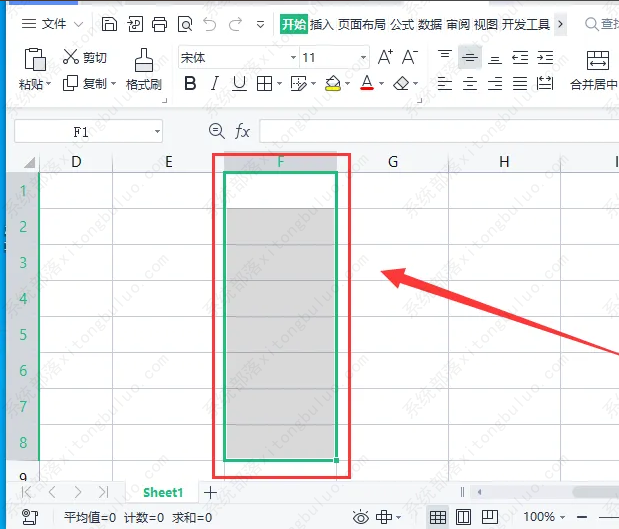Click the Paste (粘贴) icon
Viewport: 619px width, 529px height.
[35, 59]
